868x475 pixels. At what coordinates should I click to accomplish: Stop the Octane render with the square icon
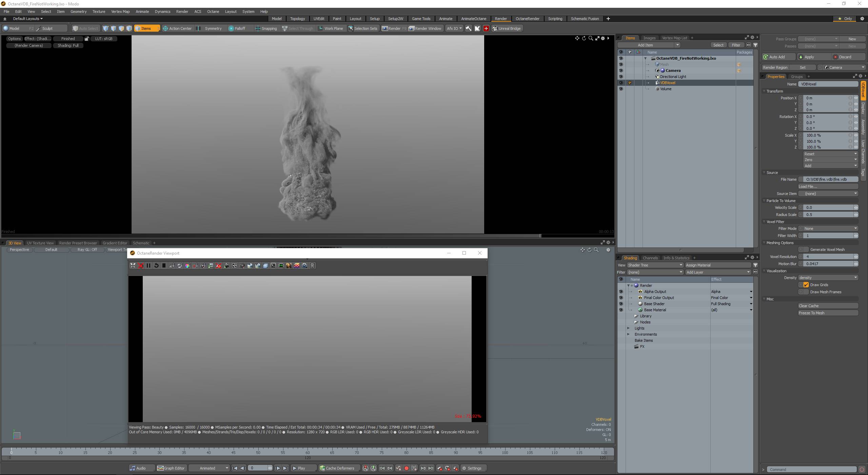164,265
